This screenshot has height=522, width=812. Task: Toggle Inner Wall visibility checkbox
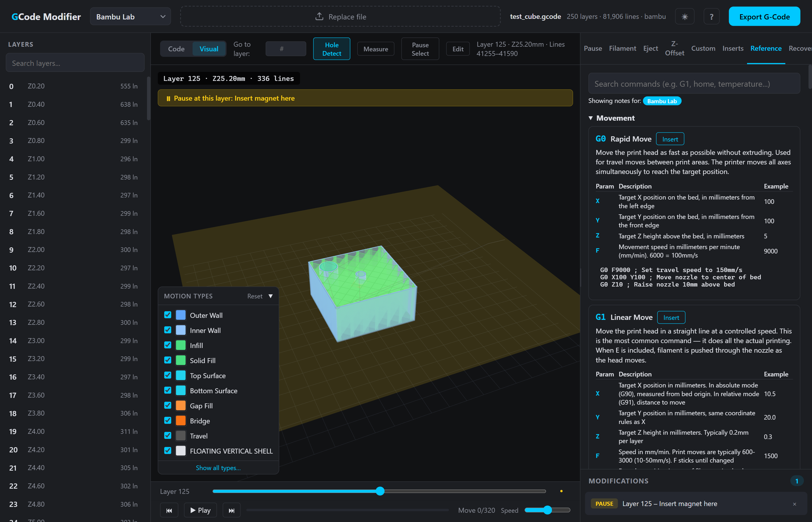168,330
